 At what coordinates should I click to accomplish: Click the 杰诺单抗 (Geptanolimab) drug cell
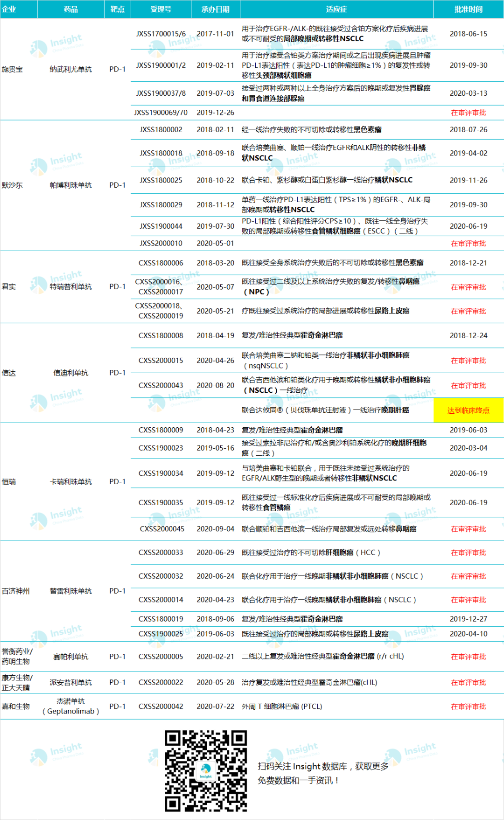[71, 706]
